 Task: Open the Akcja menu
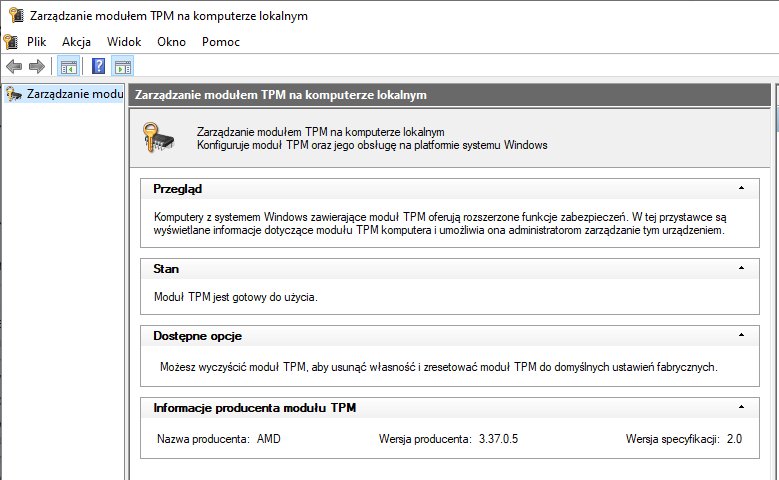pos(77,42)
